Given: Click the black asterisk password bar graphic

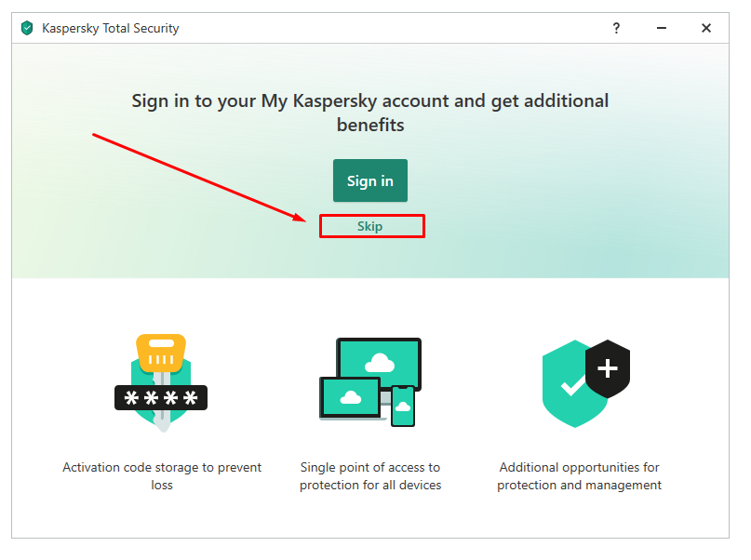Looking at the screenshot, I should point(161,398).
